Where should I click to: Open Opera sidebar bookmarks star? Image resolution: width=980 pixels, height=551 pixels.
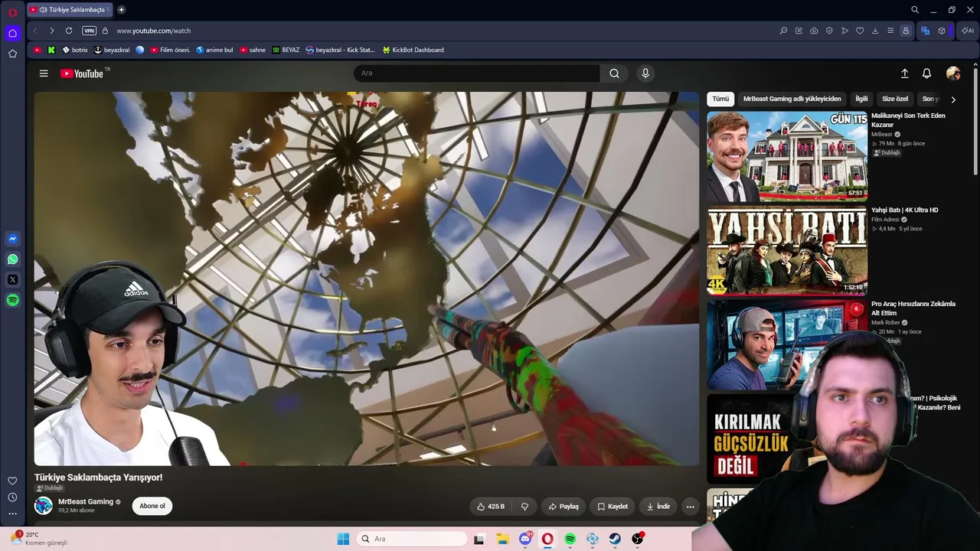pyautogui.click(x=12, y=54)
